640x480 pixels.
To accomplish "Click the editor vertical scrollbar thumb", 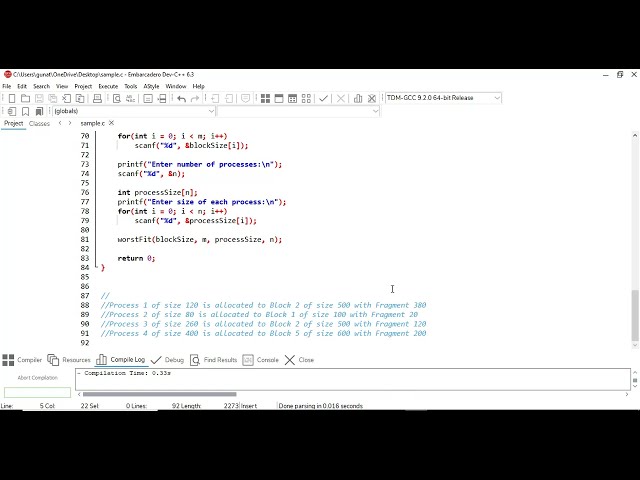I will click(635, 316).
